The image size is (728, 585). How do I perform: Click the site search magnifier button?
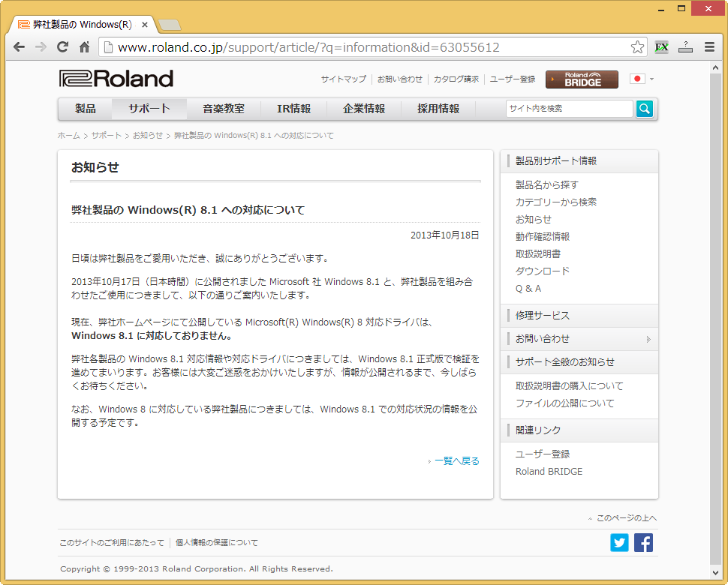(x=645, y=109)
